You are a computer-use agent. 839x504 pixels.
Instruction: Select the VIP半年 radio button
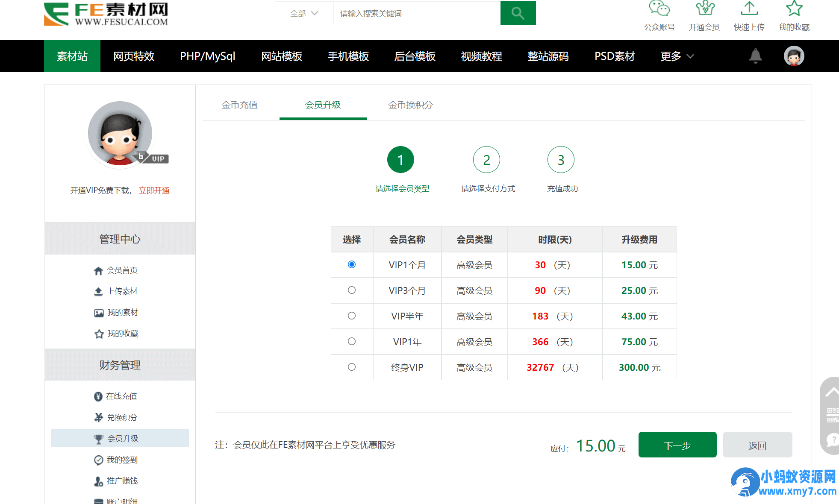pyautogui.click(x=351, y=316)
